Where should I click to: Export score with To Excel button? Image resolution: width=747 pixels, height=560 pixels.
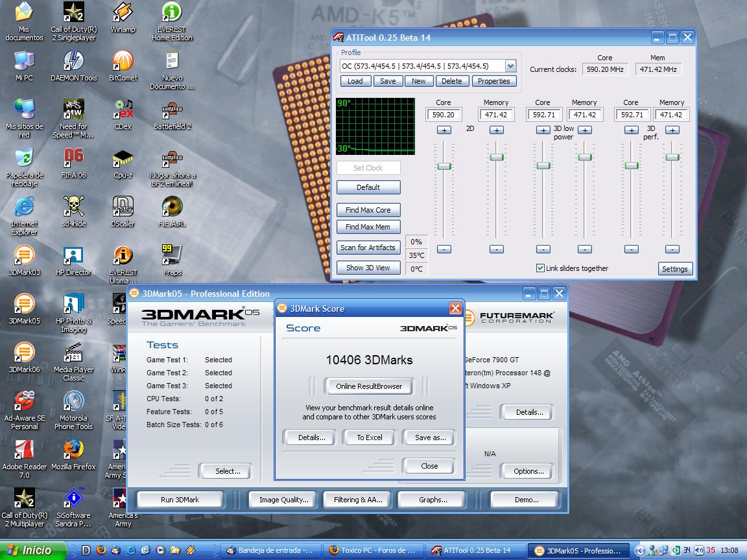click(369, 437)
